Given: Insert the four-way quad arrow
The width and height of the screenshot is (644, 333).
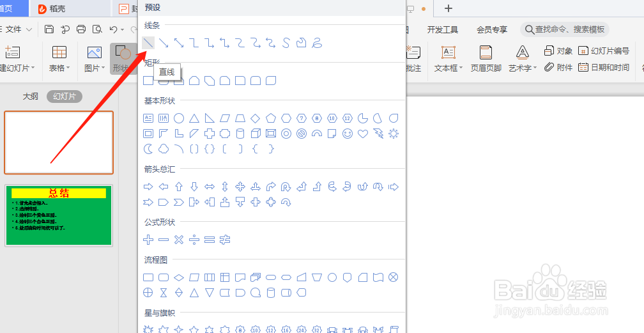Looking at the screenshot, I should pyautogui.click(x=240, y=187).
